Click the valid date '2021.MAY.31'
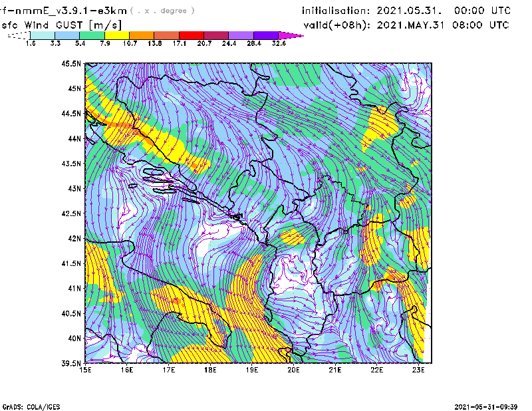 [411, 25]
